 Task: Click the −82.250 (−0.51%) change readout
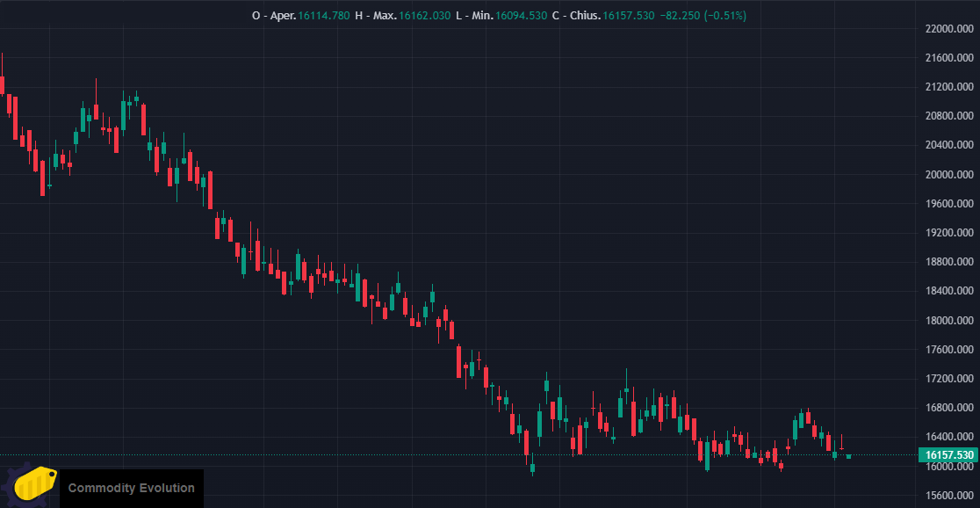click(703, 16)
